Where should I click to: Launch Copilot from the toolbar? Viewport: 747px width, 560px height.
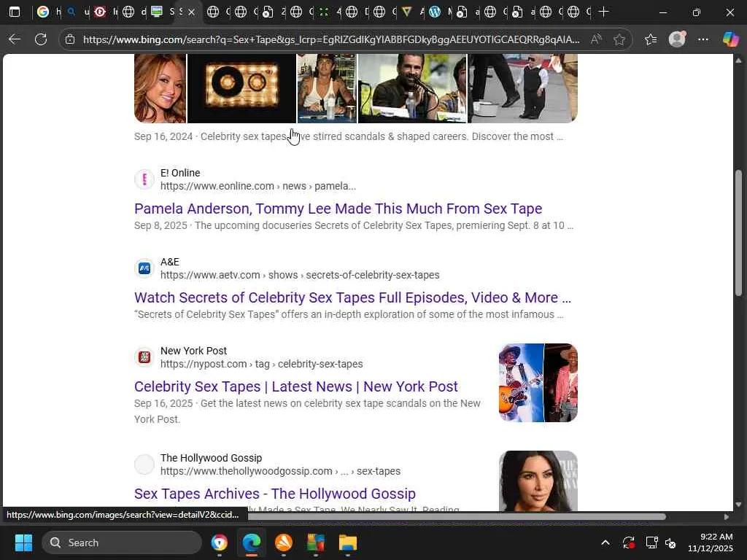coord(730,39)
